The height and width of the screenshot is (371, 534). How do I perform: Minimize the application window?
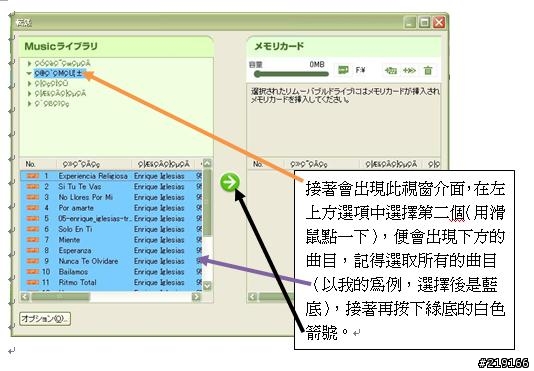[410, 22]
